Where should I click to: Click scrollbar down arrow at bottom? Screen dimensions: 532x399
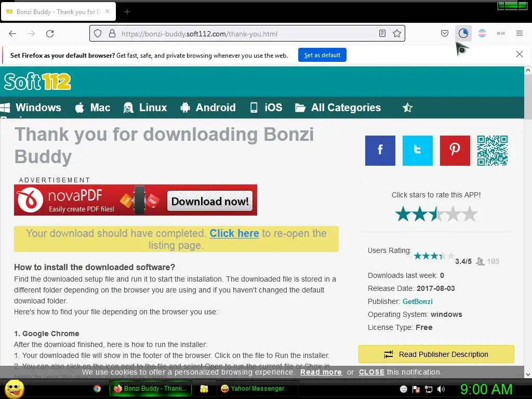(528, 375)
